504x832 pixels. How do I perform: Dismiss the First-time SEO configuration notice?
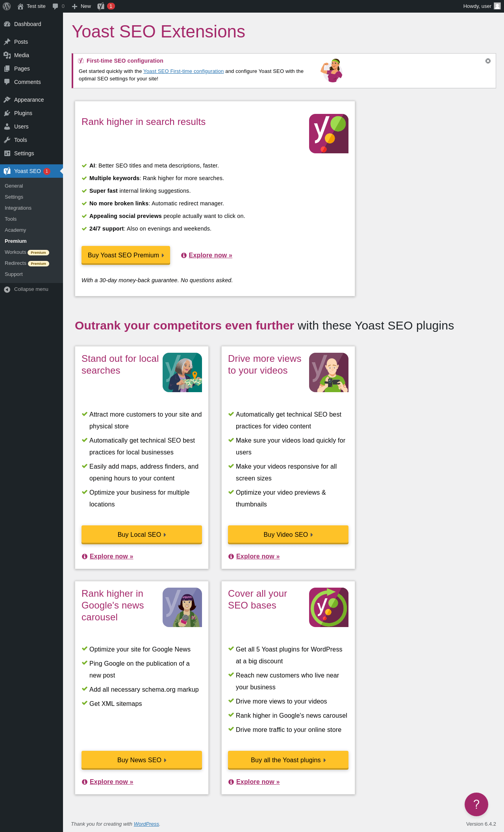pos(488,61)
